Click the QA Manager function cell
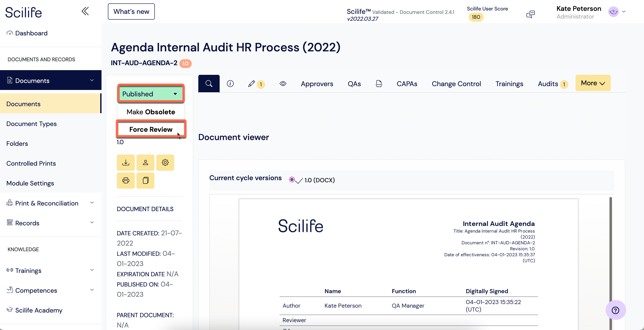This screenshot has width=644, height=330. click(x=408, y=305)
